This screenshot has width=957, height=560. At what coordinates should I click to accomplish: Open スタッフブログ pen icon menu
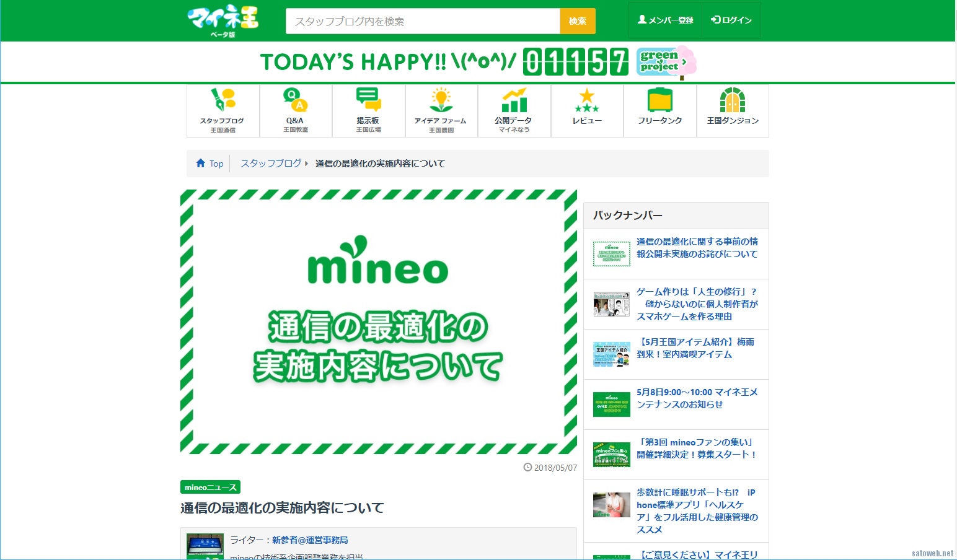pyautogui.click(x=223, y=110)
